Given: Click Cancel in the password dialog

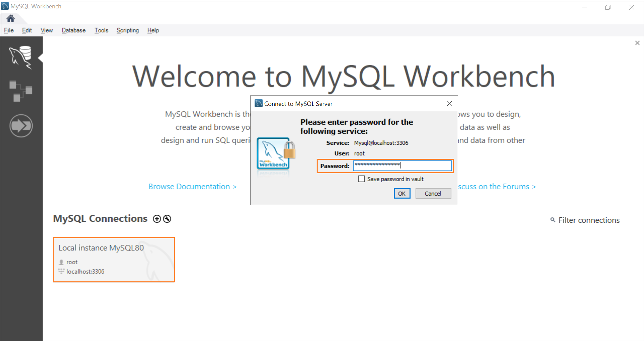Looking at the screenshot, I should (x=433, y=193).
